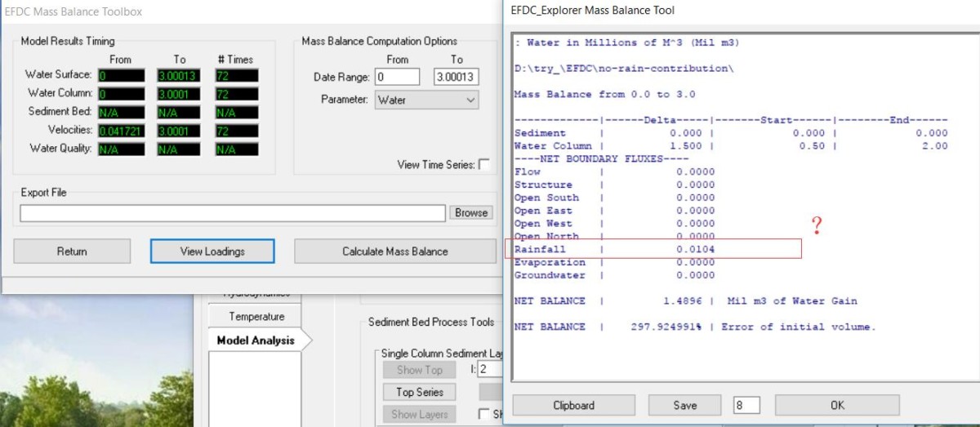Open View Loadings

click(x=212, y=251)
